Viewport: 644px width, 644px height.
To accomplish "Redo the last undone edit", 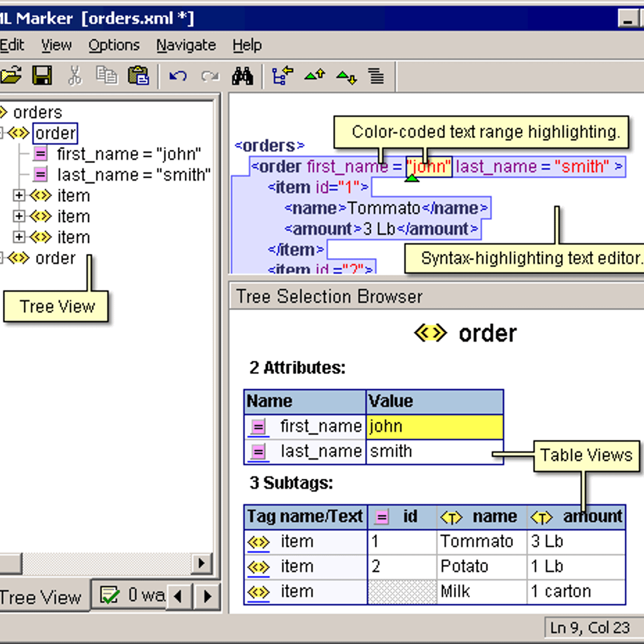I will point(210,76).
